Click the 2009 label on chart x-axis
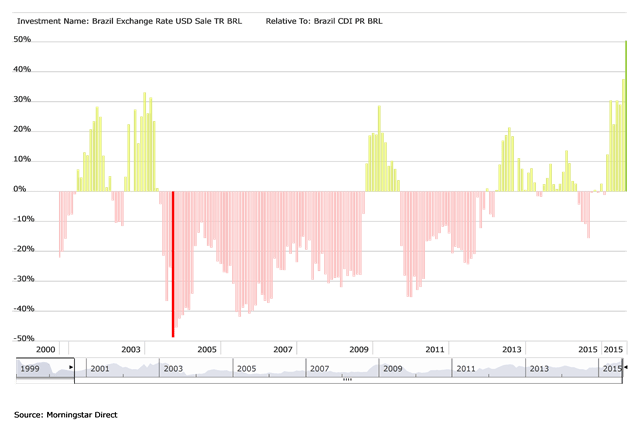Viewport: 640px width, 421px height. coord(359,349)
